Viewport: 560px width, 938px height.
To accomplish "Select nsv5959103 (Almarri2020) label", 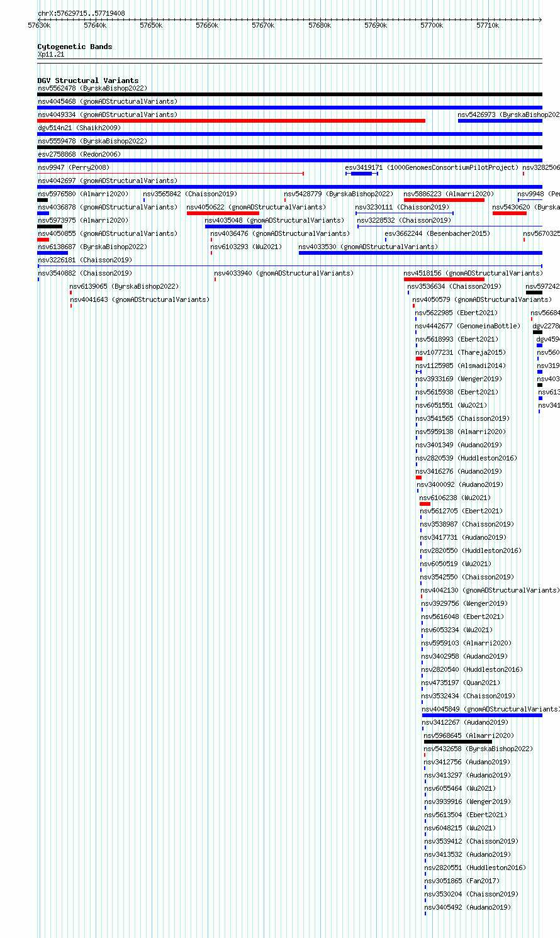I will coord(466,644).
